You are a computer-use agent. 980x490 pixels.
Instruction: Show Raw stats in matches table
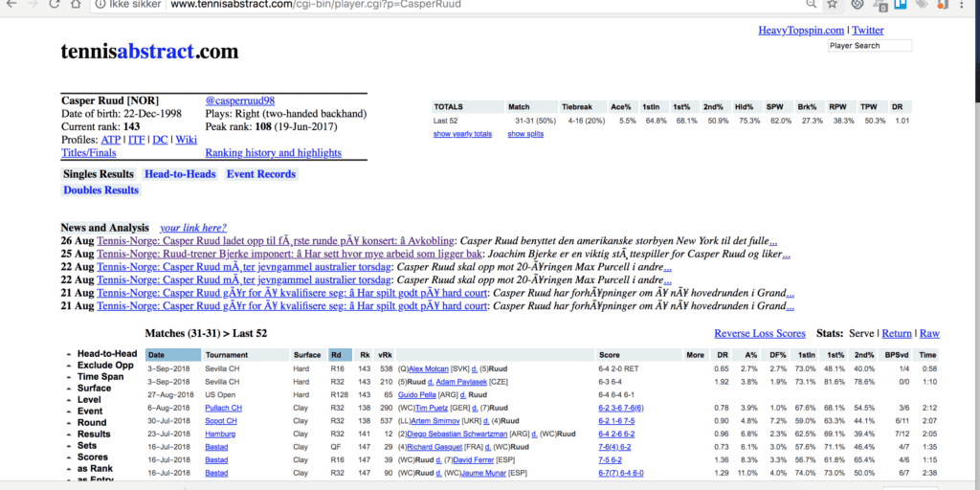coord(929,334)
